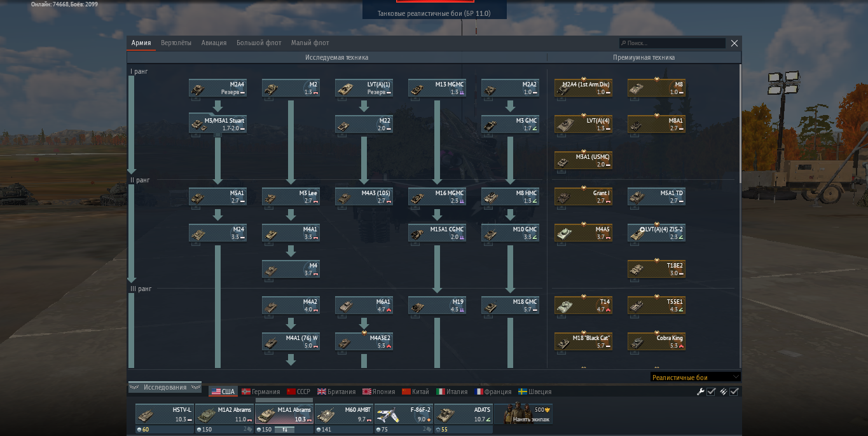Open Танковые реалистичные бои mode selector
This screenshot has height=436, width=868.
click(434, 13)
